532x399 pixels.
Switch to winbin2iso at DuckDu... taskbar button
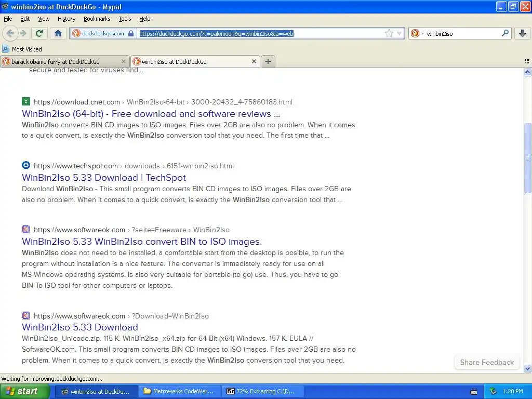tap(96, 392)
